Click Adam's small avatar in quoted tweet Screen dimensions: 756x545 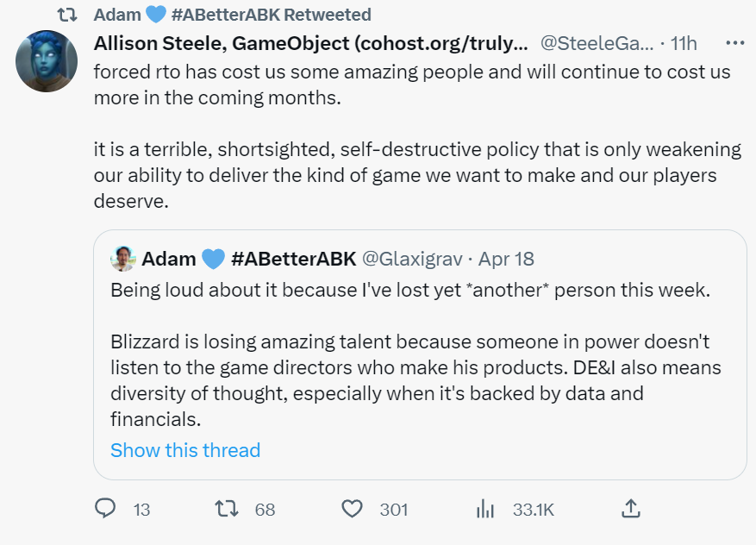click(x=122, y=258)
